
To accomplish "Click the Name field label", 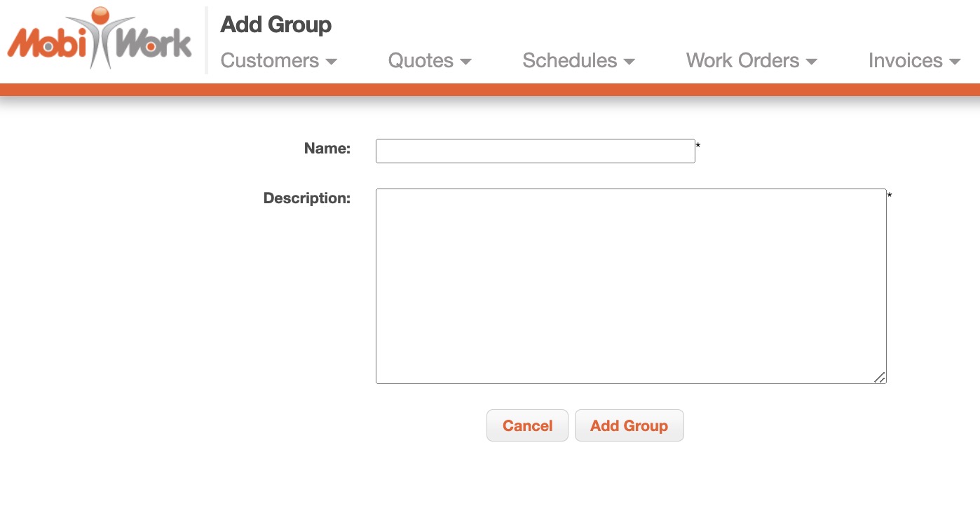I will tap(327, 149).
